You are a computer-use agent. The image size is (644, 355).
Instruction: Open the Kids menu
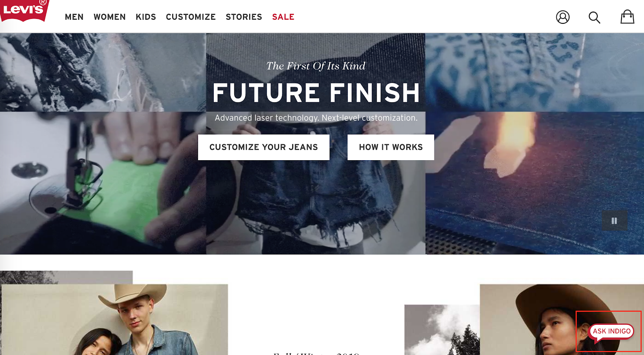pyautogui.click(x=146, y=17)
